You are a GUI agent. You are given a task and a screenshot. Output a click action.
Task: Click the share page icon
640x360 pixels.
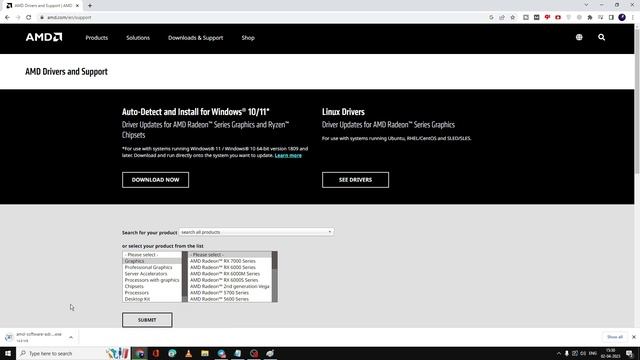(x=502, y=18)
